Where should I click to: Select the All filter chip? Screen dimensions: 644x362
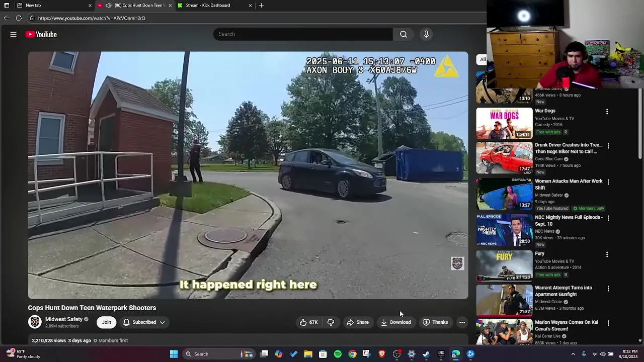pyautogui.click(x=482, y=59)
